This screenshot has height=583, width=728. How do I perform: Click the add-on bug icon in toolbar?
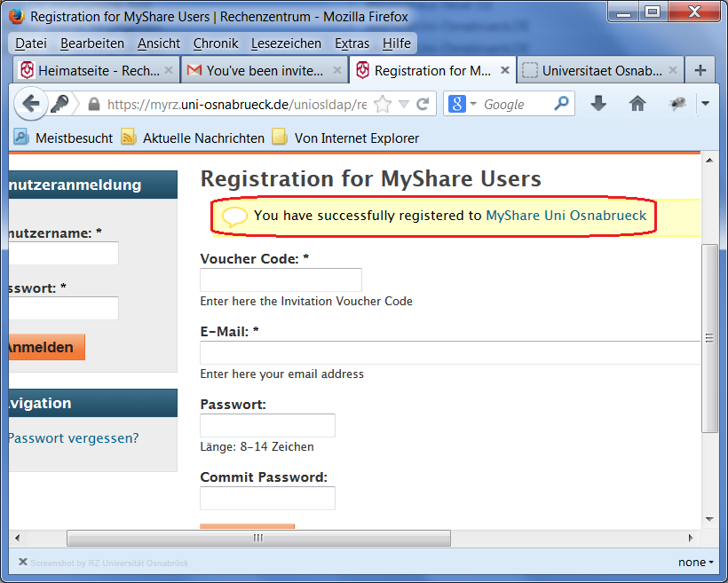coord(677,104)
